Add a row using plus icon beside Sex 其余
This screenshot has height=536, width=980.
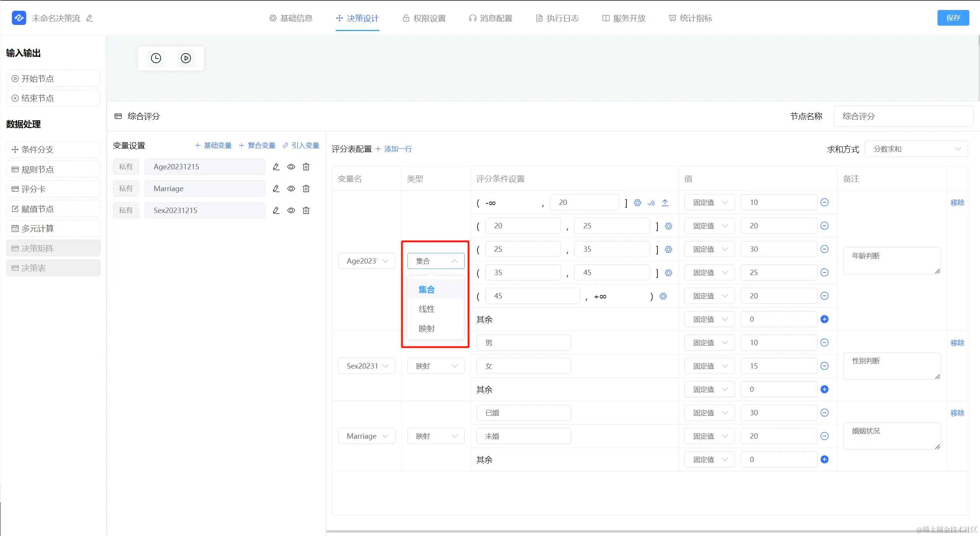825,389
